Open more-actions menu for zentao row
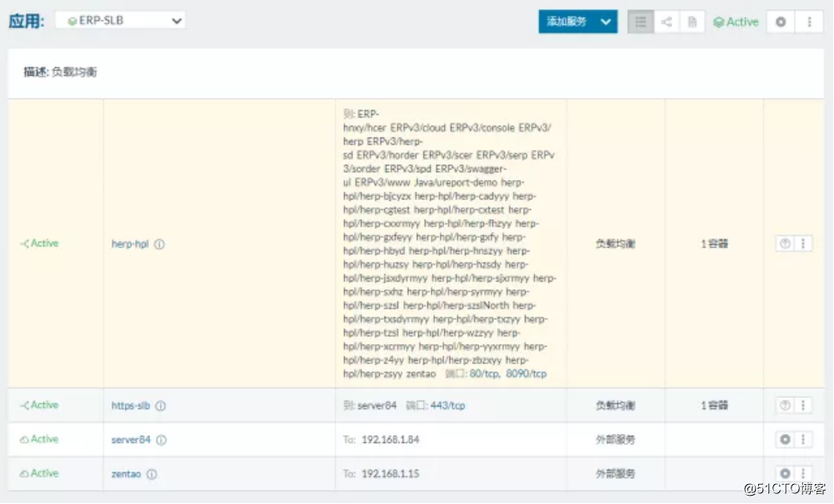Screen dimensions: 834x504 tap(803, 473)
